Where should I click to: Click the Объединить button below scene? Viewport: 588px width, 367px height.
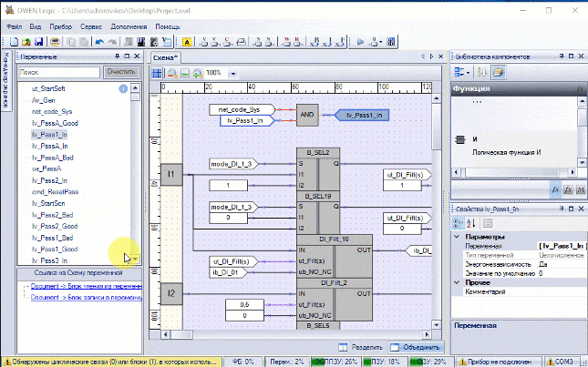pos(416,347)
